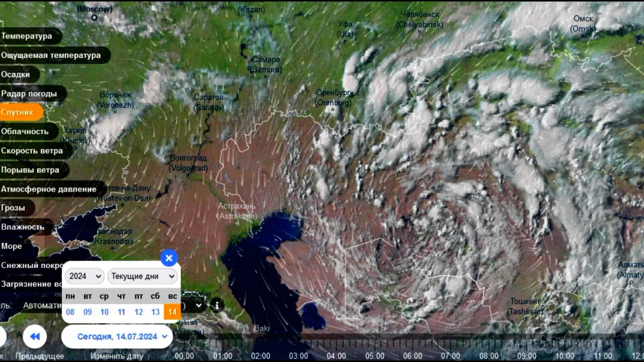Image resolution: width=644 pixels, height=362 pixels.
Task: Select day 10 in the calendar
Action: pos(104,312)
